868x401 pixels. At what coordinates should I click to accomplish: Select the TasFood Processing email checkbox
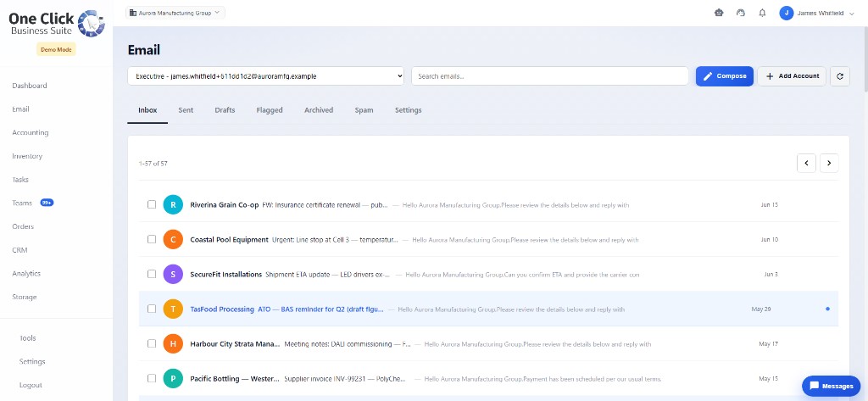[152, 309]
